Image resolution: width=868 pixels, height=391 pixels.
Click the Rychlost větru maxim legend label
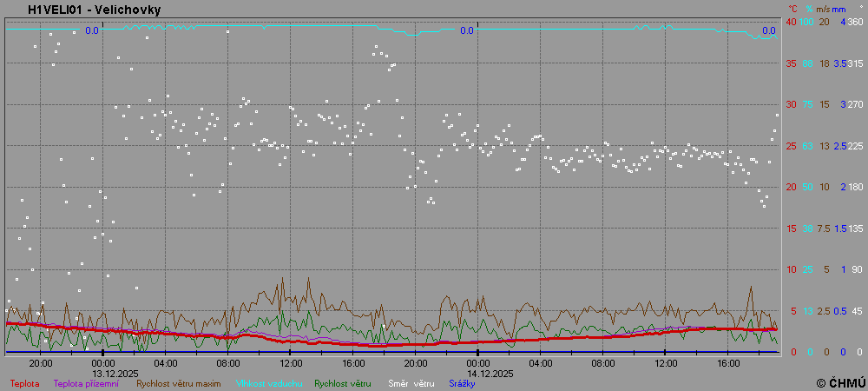(x=177, y=382)
